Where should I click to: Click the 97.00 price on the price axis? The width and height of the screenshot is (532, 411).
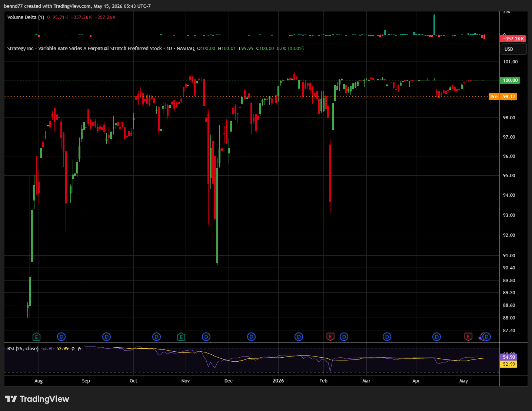point(509,137)
